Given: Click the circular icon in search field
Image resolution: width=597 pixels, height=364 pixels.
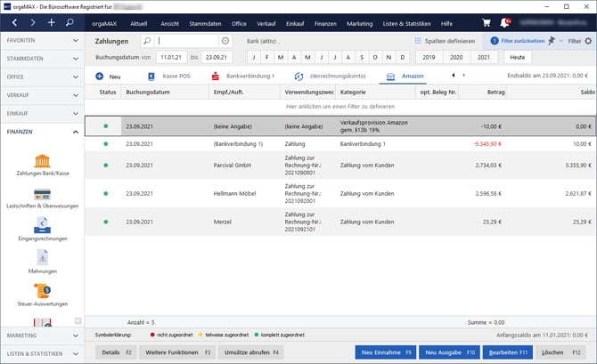Looking at the screenshot, I should pos(225,41).
